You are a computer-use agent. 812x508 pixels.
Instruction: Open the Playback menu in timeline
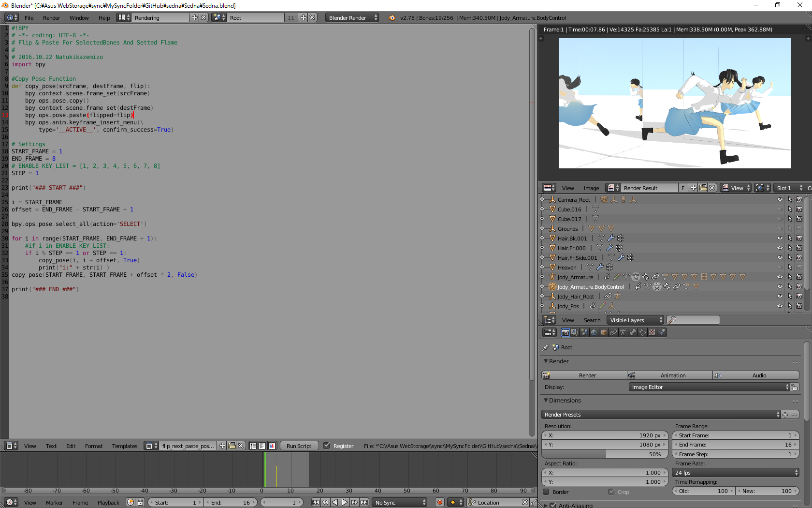[x=108, y=503]
